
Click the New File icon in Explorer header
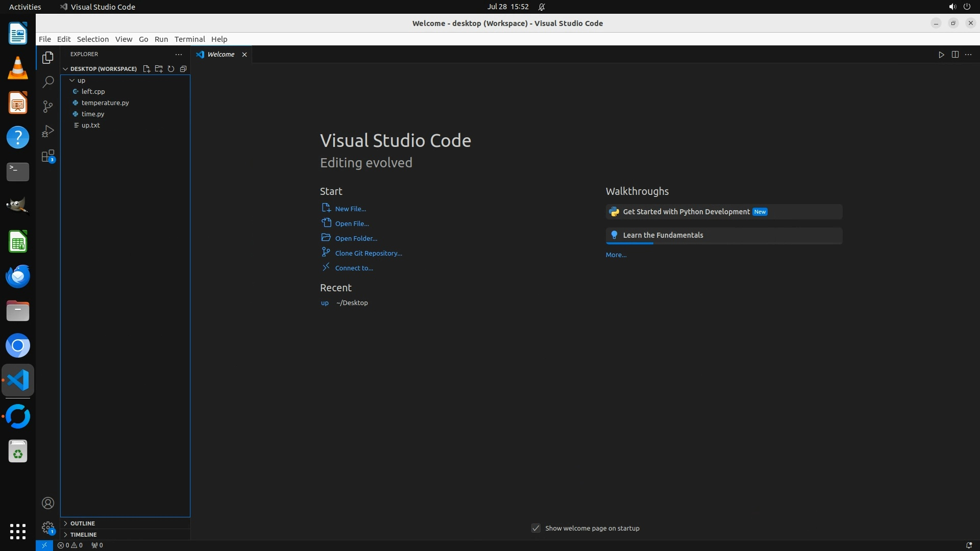coord(146,69)
